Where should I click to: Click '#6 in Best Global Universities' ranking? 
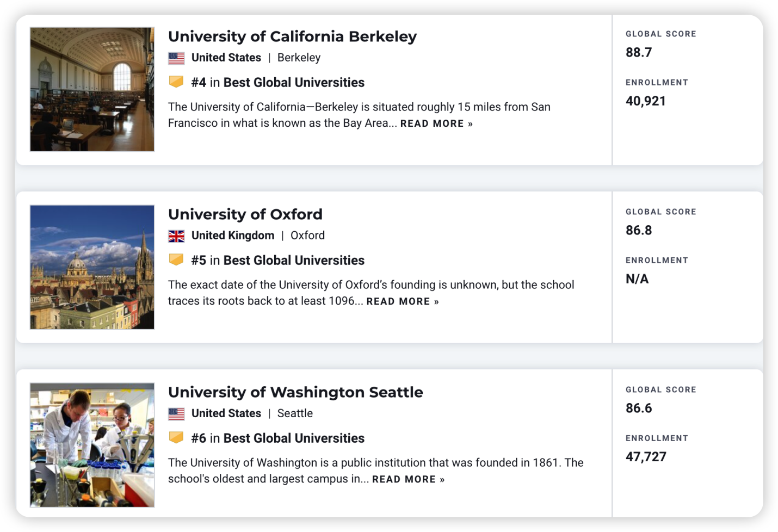pos(278,438)
